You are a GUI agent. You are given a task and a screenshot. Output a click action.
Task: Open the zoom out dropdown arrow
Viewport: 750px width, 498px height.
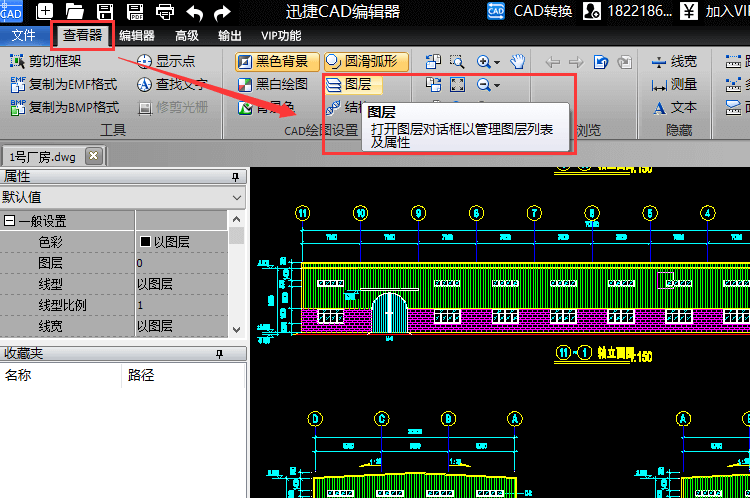(497, 86)
